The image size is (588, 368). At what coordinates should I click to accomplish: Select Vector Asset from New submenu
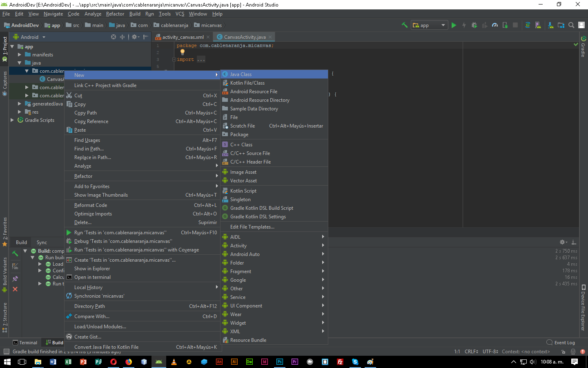pos(274,181)
